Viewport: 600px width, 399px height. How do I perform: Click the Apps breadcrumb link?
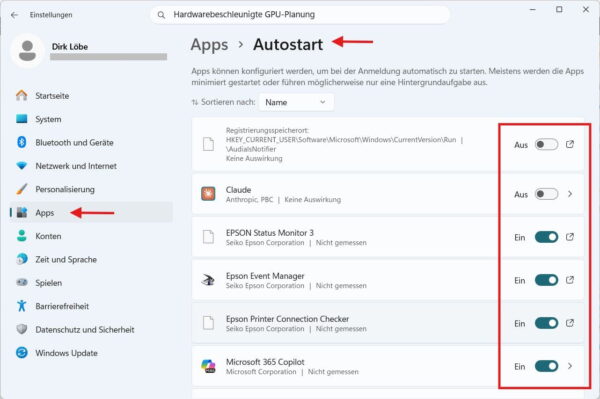coord(209,45)
